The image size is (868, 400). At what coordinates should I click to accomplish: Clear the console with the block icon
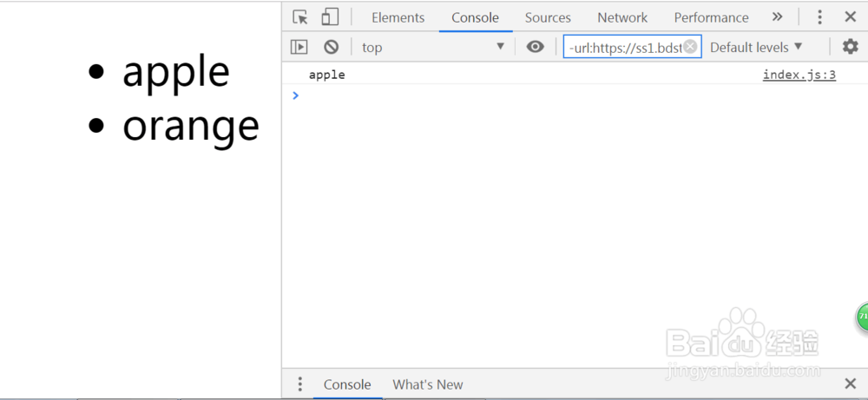pos(331,47)
